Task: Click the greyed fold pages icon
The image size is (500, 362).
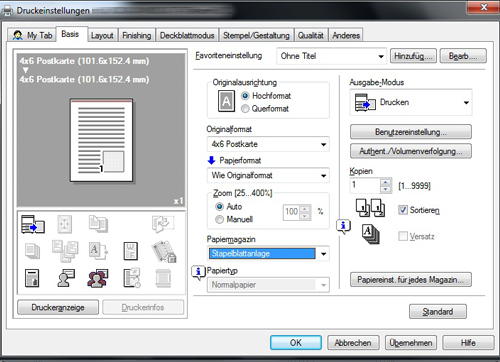Action: pyautogui.click(x=163, y=223)
